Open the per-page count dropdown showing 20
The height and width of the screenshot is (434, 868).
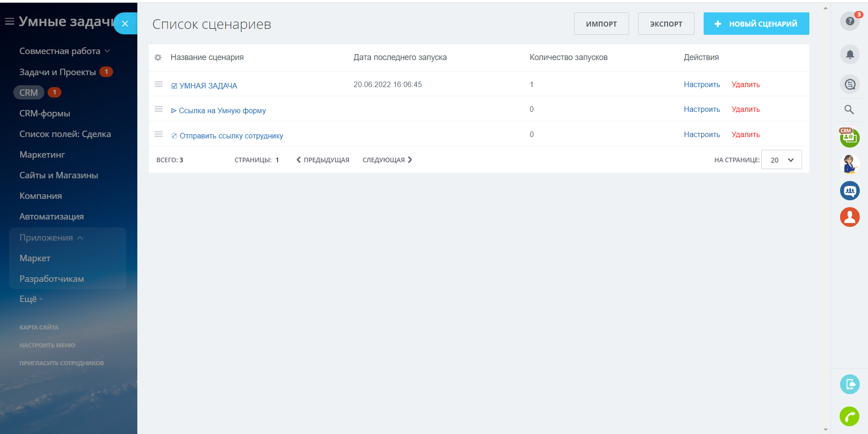click(x=781, y=160)
